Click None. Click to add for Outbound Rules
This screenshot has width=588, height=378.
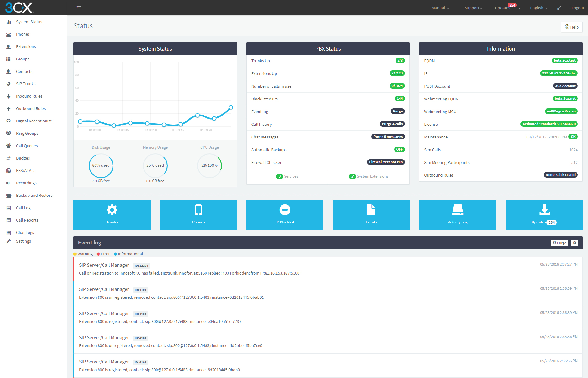tap(560, 175)
